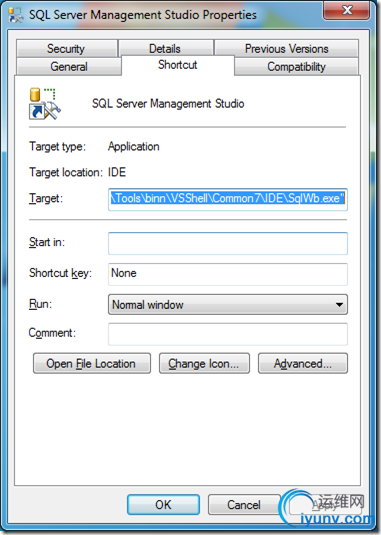The image size is (381, 535).
Task: Switch to the Security tab
Action: tap(67, 48)
